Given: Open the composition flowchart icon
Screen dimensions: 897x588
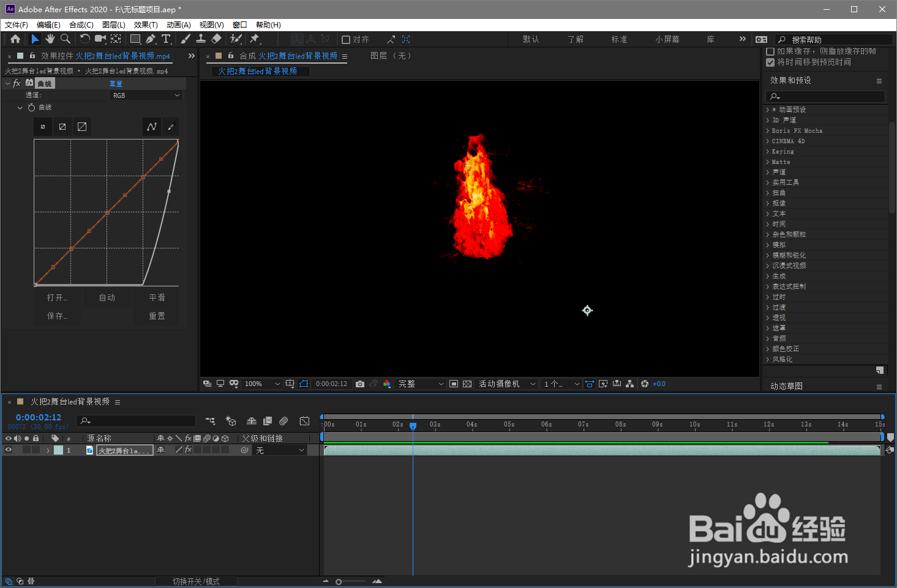Looking at the screenshot, I should (x=630, y=384).
